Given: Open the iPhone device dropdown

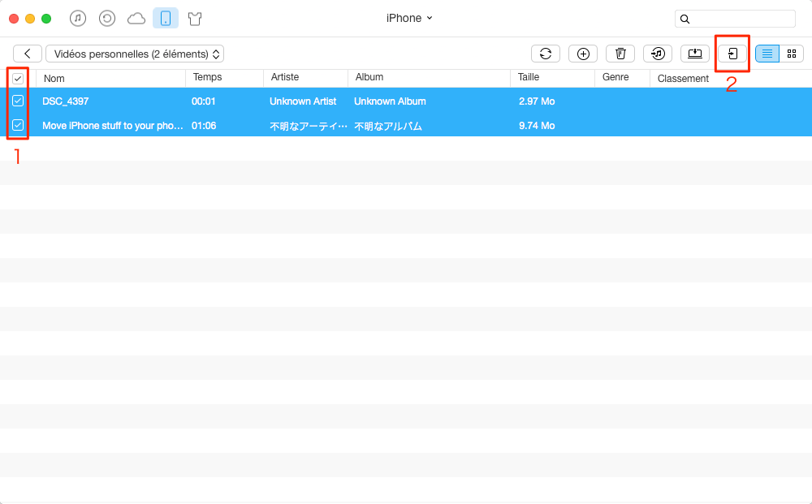Looking at the screenshot, I should 409,18.
